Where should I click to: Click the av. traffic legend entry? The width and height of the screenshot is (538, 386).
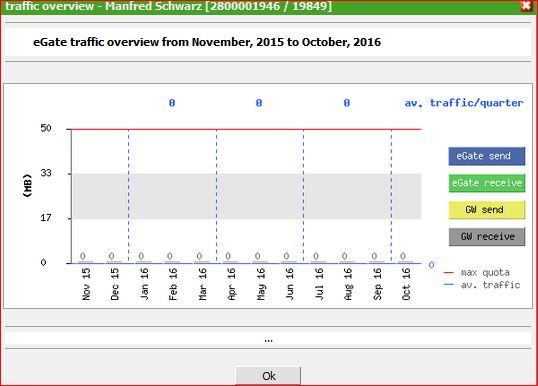[482, 285]
